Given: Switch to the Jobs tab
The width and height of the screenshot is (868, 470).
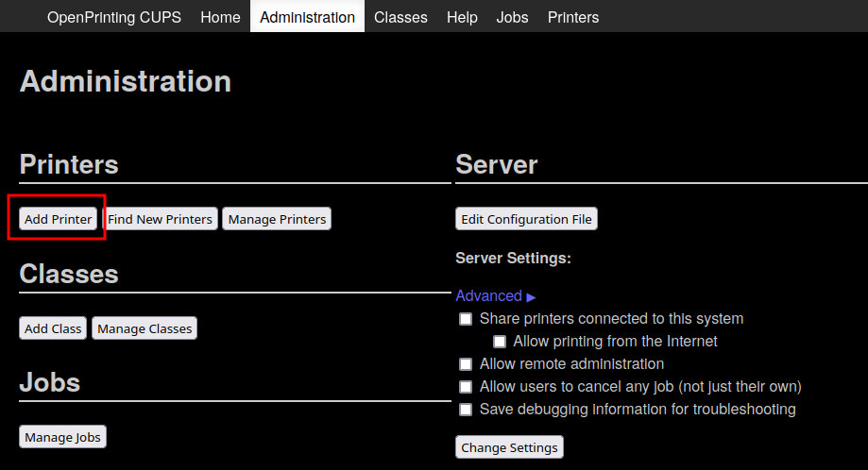Looking at the screenshot, I should pyautogui.click(x=512, y=17).
